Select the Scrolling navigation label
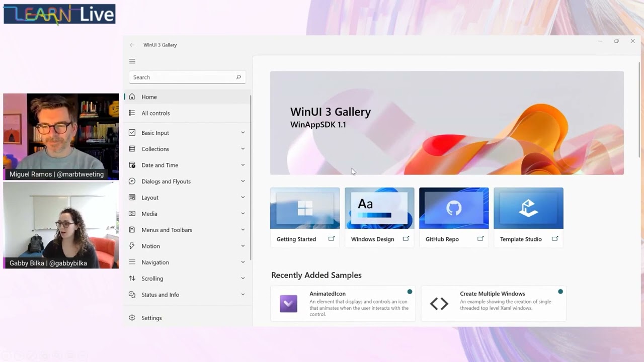 [x=152, y=279]
